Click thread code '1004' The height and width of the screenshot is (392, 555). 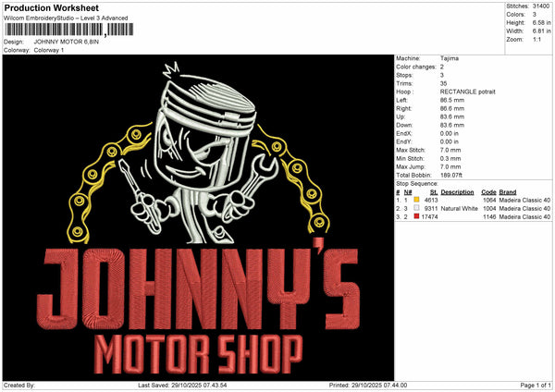coord(489,208)
